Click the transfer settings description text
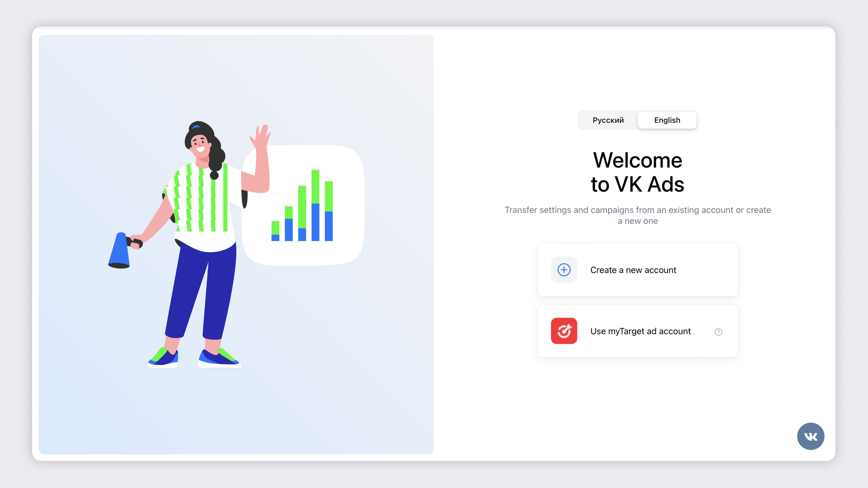 coord(638,215)
